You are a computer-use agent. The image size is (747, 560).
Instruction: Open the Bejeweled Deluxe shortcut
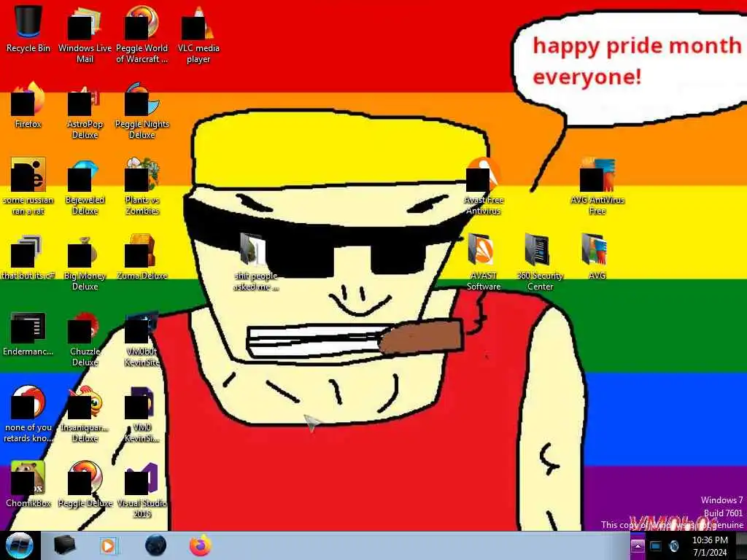85,187
